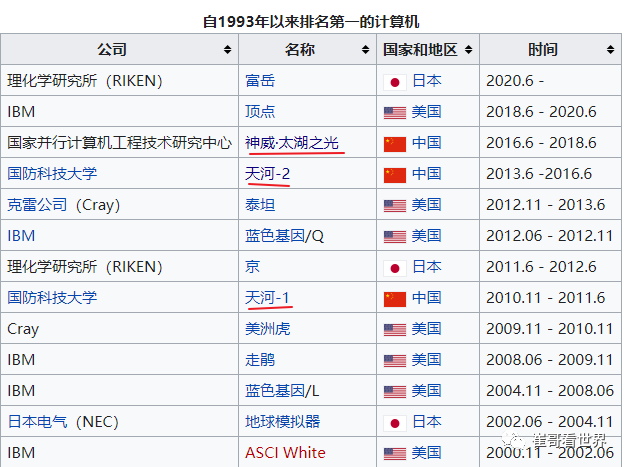Click US flag in 泰坦 row
This screenshot has height=467, width=626.
(x=395, y=206)
